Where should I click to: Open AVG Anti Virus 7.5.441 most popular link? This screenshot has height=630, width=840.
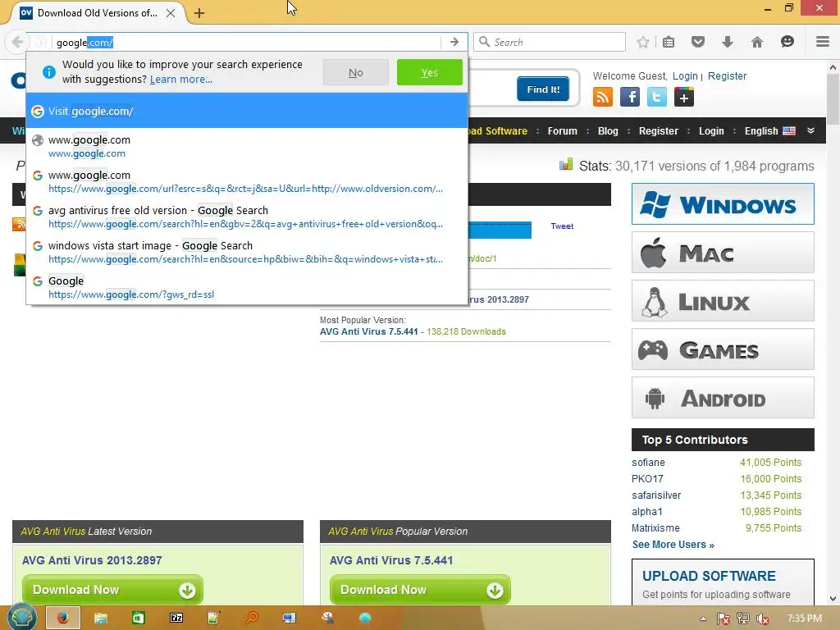(x=368, y=331)
